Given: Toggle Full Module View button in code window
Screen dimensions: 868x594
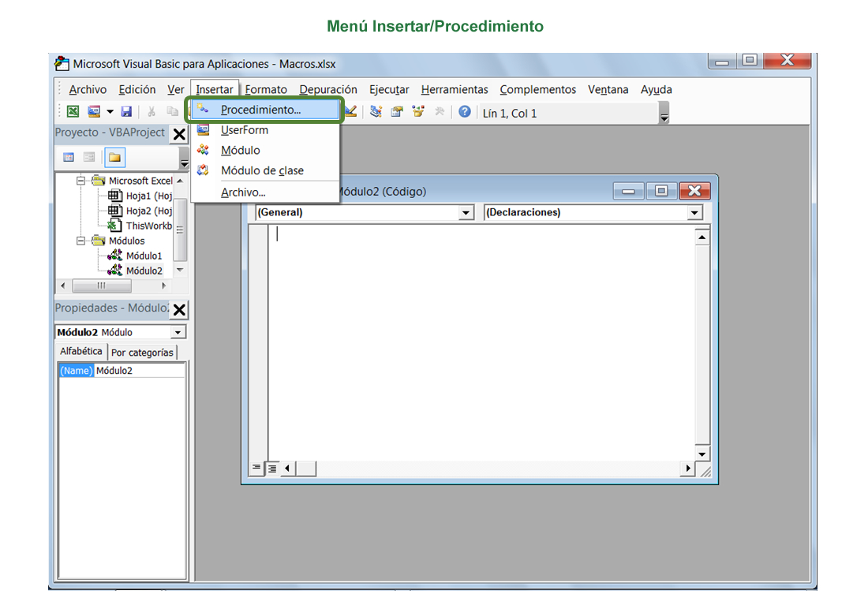Looking at the screenshot, I should 271,469.
